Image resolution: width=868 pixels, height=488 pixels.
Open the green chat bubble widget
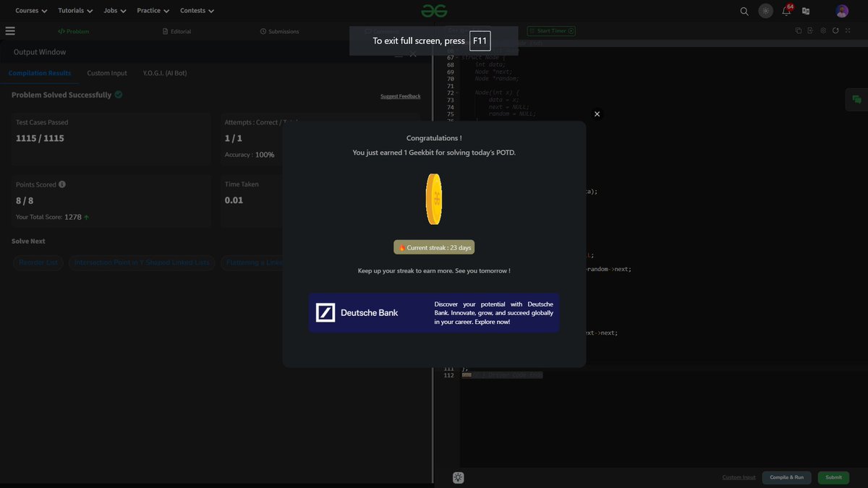pos(857,100)
